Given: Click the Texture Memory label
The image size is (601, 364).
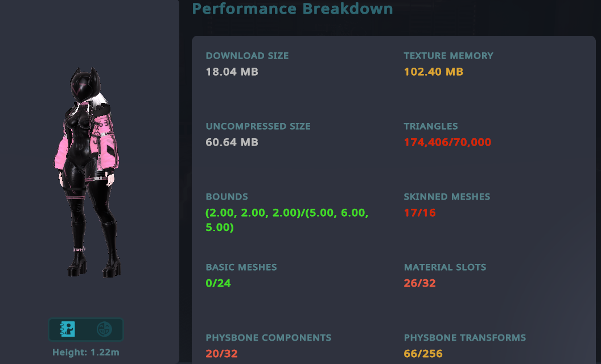Looking at the screenshot, I should (448, 56).
